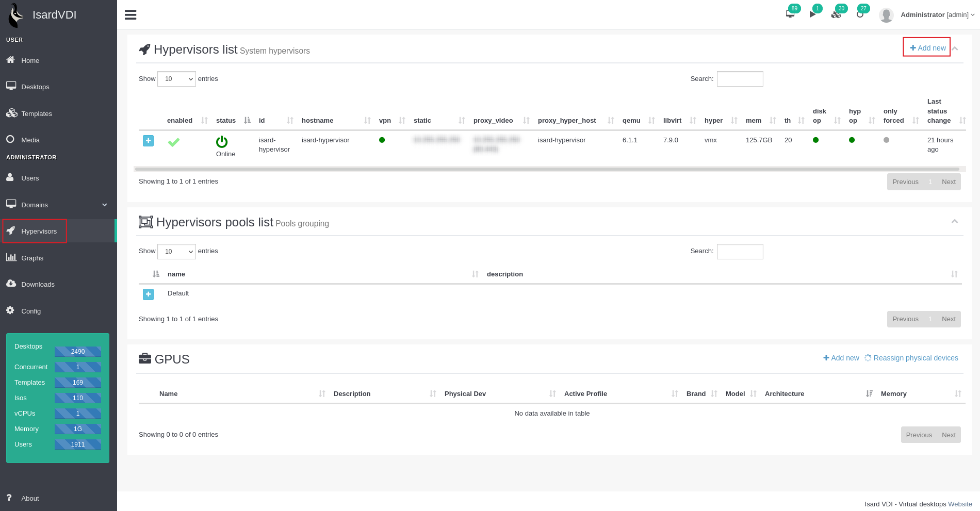Screen dimensions: 980x511
Task: Toggle the enabled checkmark for isard-hypervisor
Action: (x=174, y=142)
